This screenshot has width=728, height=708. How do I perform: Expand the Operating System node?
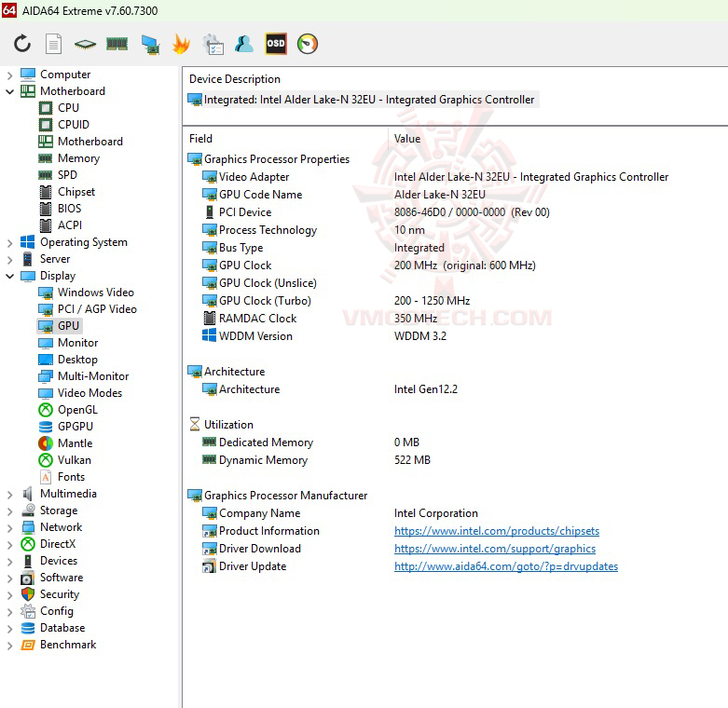tap(9, 242)
